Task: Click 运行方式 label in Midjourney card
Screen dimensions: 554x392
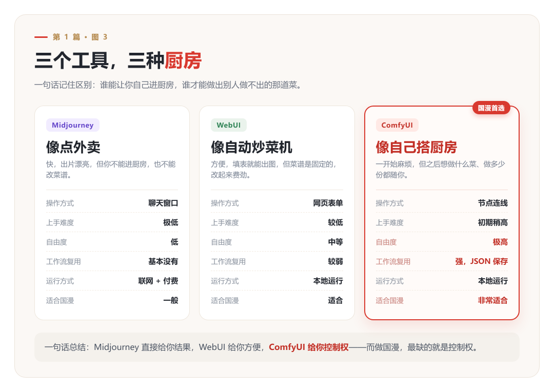Action: (x=60, y=281)
